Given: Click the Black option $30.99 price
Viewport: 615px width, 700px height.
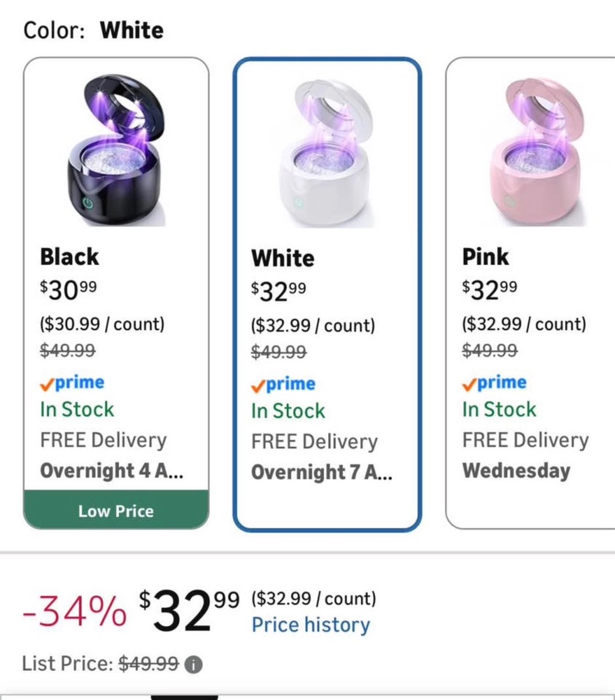Looking at the screenshot, I should click(69, 289).
